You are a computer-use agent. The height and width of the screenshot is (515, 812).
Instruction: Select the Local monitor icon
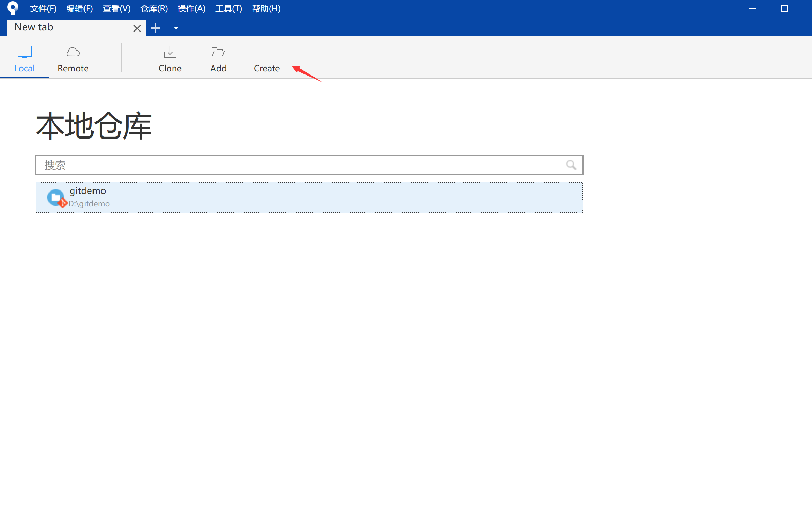coord(24,52)
